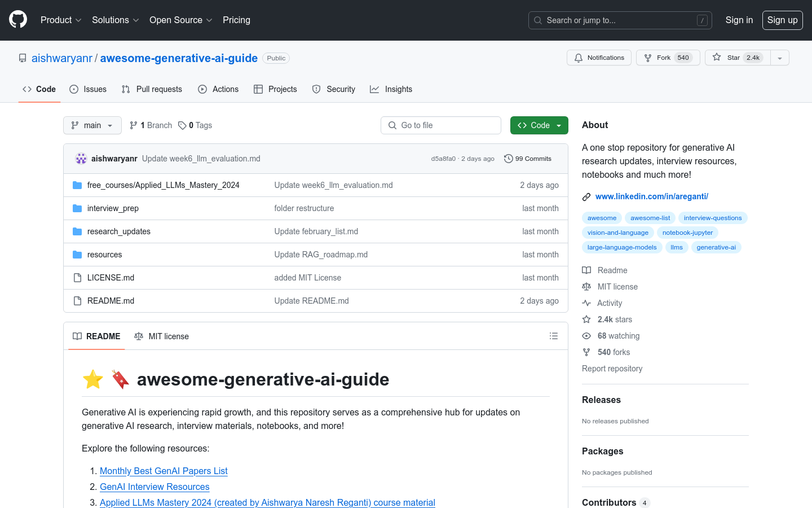Open the green Code dropdown
This screenshot has width=812, height=508.
point(539,125)
